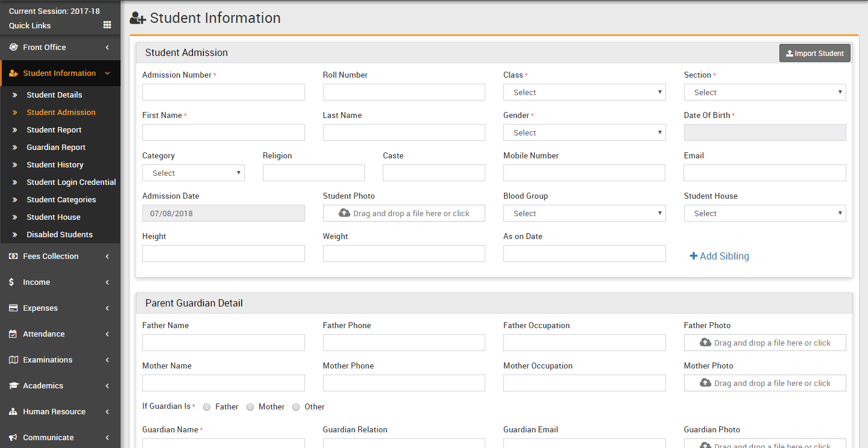
Task: Click the Income dollar icon
Action: 12,282
